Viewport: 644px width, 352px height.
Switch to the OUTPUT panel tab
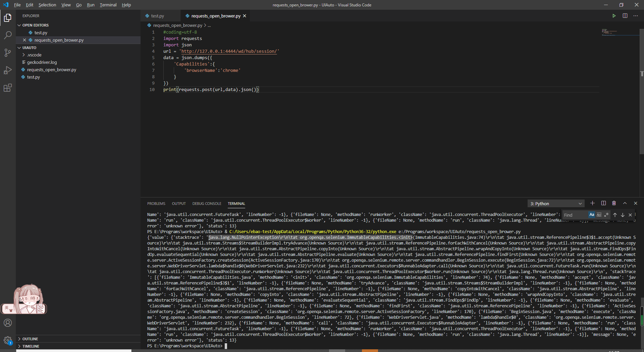(x=179, y=204)
